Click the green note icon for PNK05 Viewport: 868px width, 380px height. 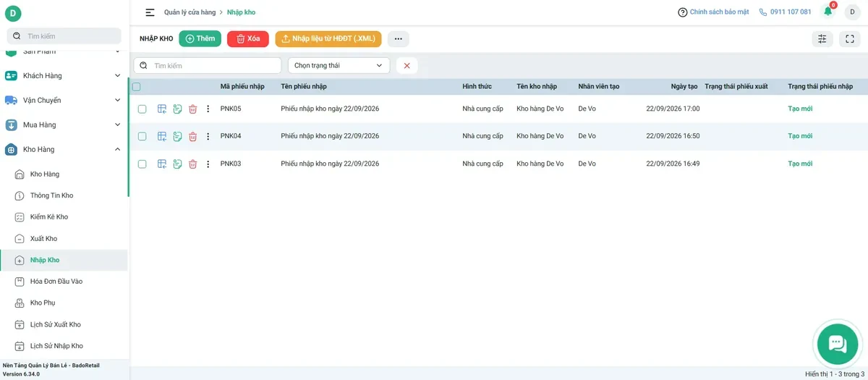[177, 109]
